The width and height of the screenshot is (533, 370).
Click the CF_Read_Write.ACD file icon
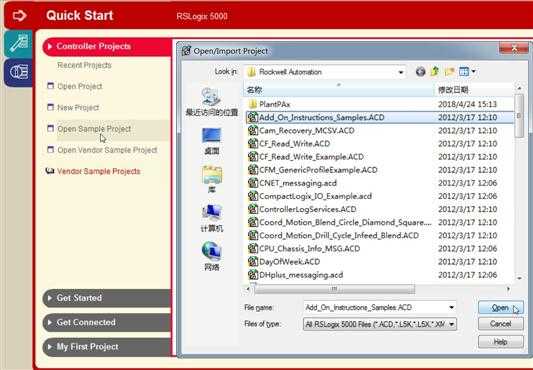(253, 144)
